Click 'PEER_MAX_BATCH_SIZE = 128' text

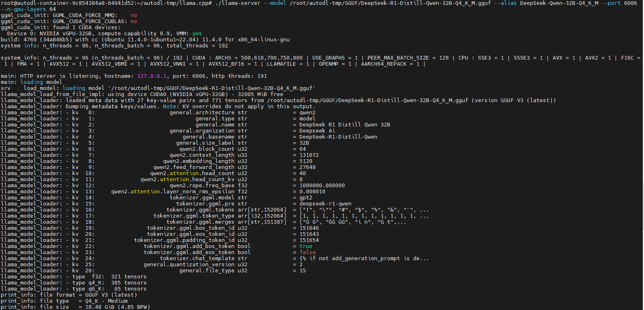click(408, 58)
